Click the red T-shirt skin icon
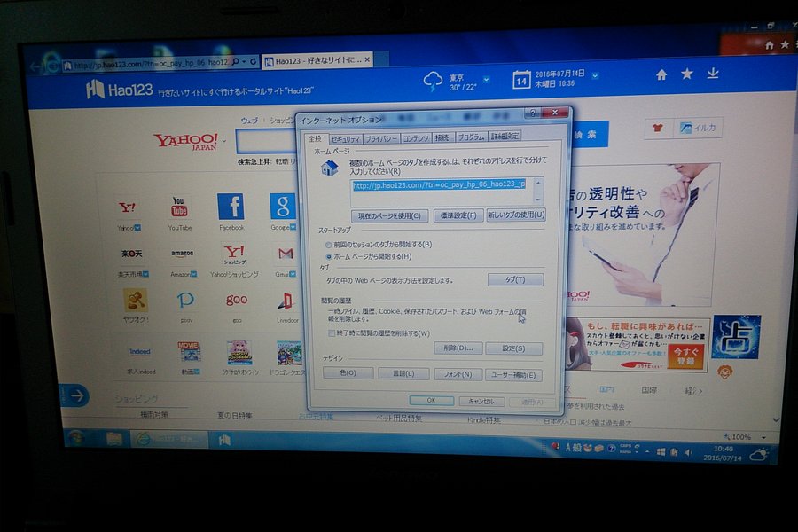 [658, 128]
